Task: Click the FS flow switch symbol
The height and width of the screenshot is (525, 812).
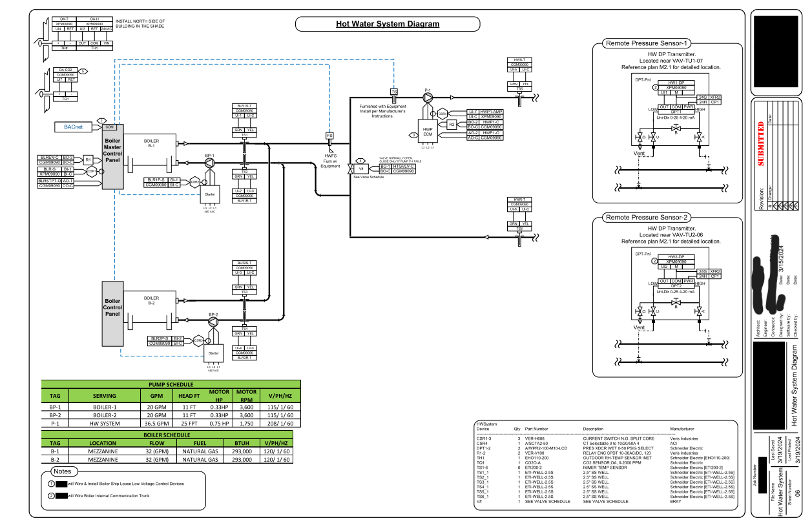Action: click(x=329, y=136)
